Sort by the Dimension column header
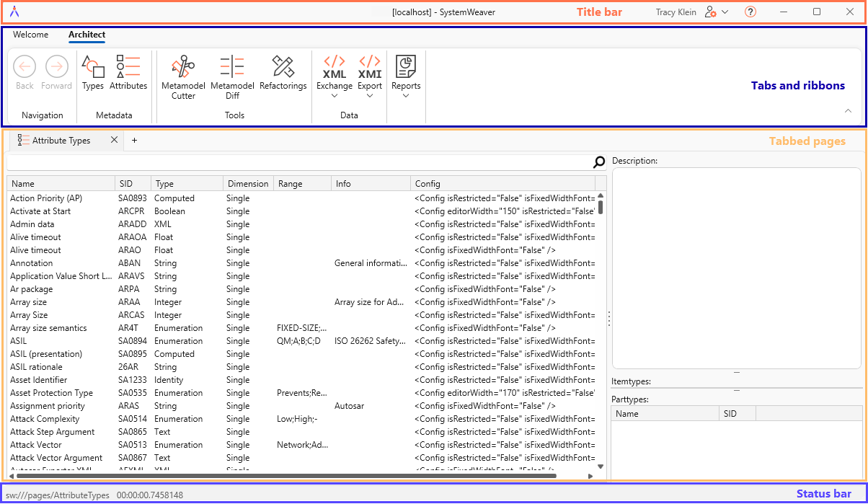The width and height of the screenshot is (868, 504). click(247, 184)
